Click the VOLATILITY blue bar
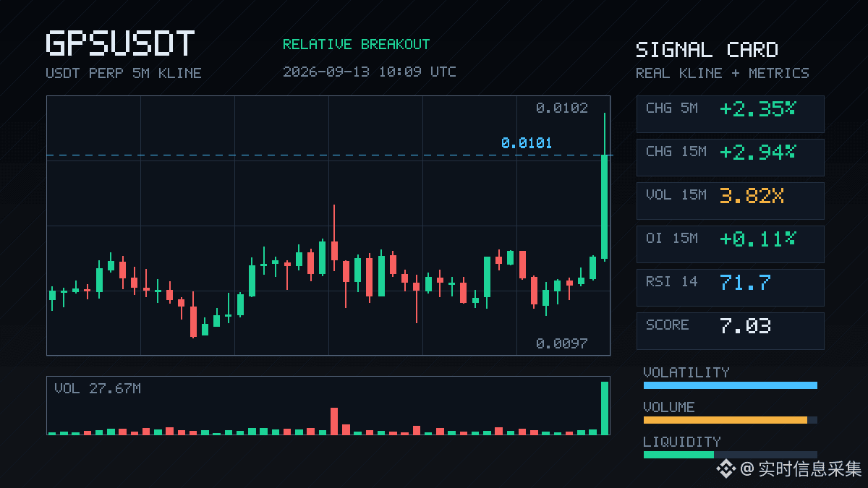Viewport: 868px width, 488px height. (x=730, y=385)
